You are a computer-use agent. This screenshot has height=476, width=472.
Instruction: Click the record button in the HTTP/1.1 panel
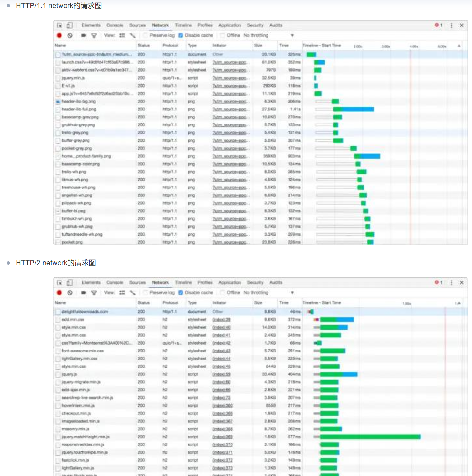[x=59, y=35]
